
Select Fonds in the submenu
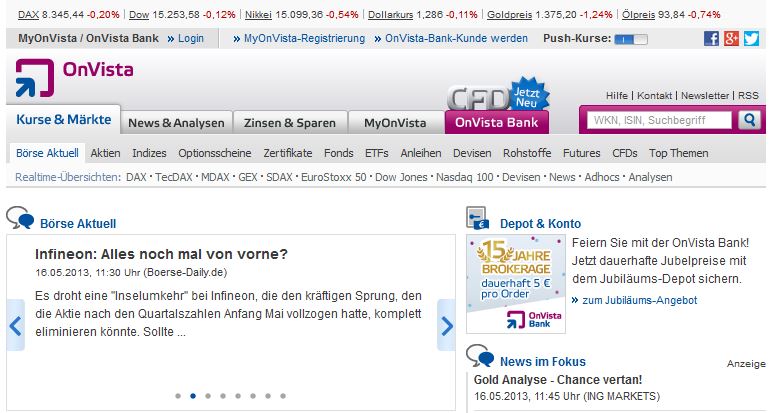click(339, 153)
